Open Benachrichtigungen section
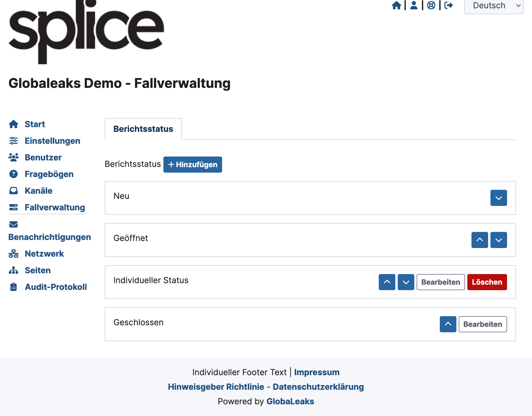 50,237
